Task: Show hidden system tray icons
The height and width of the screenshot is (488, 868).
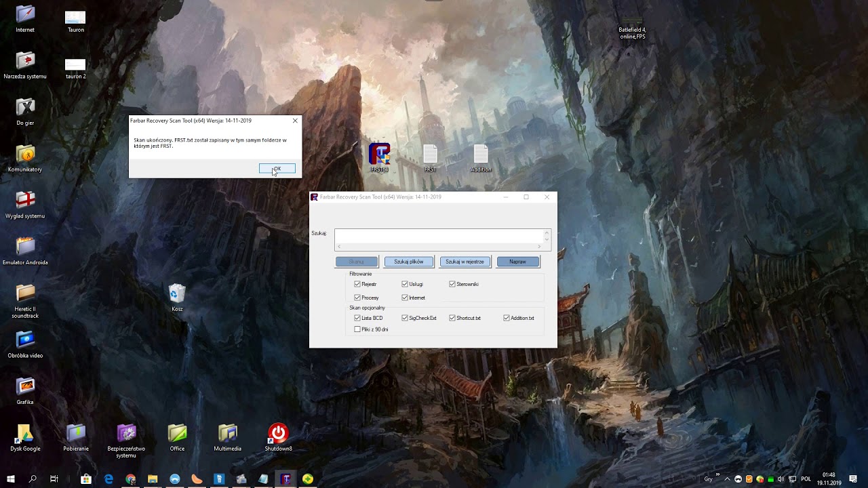Action: tap(728, 479)
